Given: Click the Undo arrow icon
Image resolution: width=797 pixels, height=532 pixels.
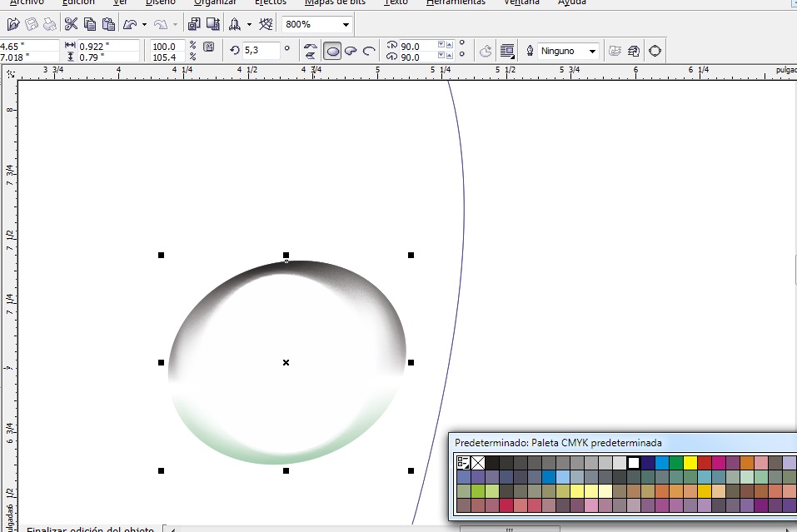Looking at the screenshot, I should 130,24.
